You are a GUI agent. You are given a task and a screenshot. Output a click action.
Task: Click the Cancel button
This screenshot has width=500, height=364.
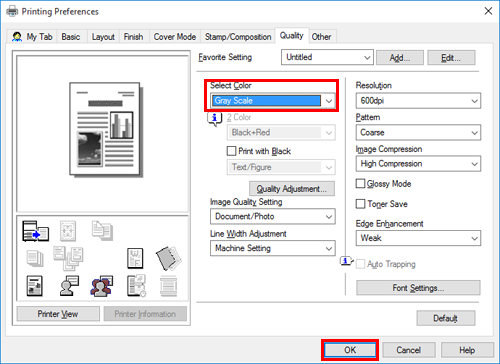(409, 350)
